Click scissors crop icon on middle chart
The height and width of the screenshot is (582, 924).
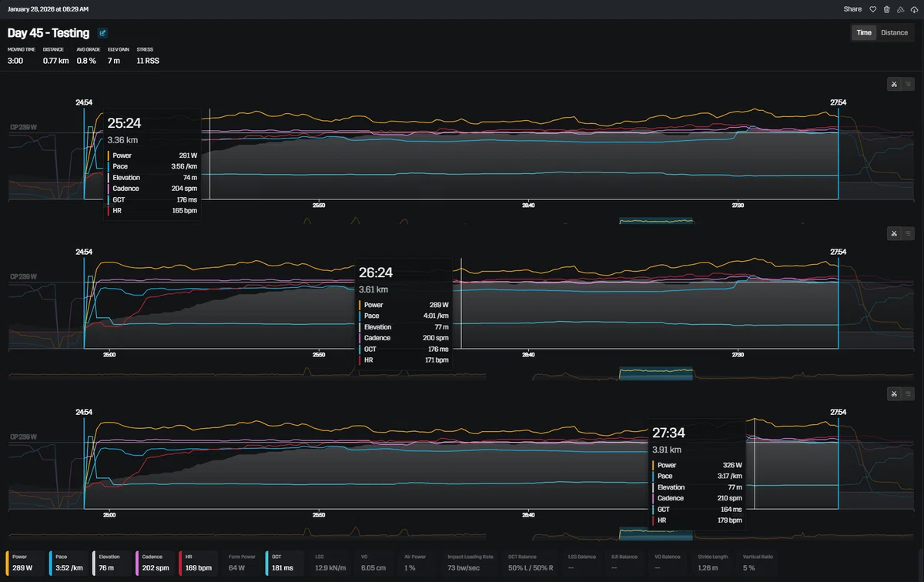click(x=894, y=234)
